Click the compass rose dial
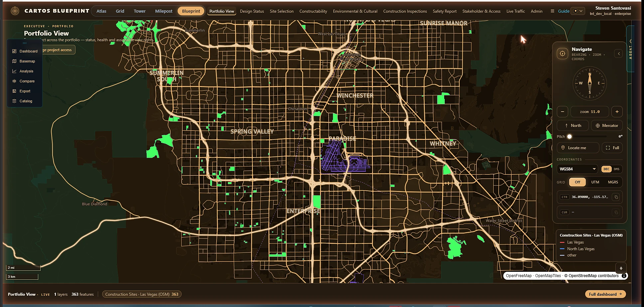Viewport: 644px width, 307px height. point(589,83)
